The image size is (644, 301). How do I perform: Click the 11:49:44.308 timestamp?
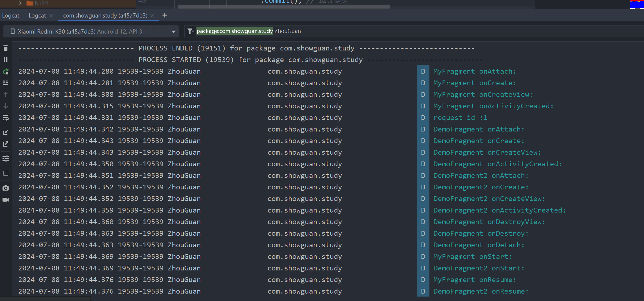(89, 94)
